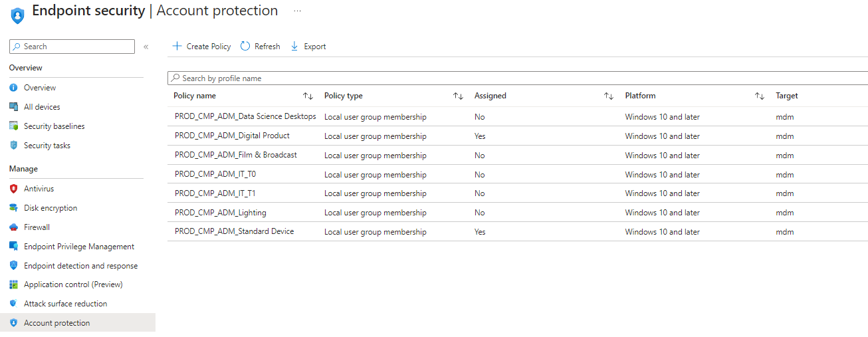
Task: Click the Overview info icon in sidebar
Action: pos(13,88)
